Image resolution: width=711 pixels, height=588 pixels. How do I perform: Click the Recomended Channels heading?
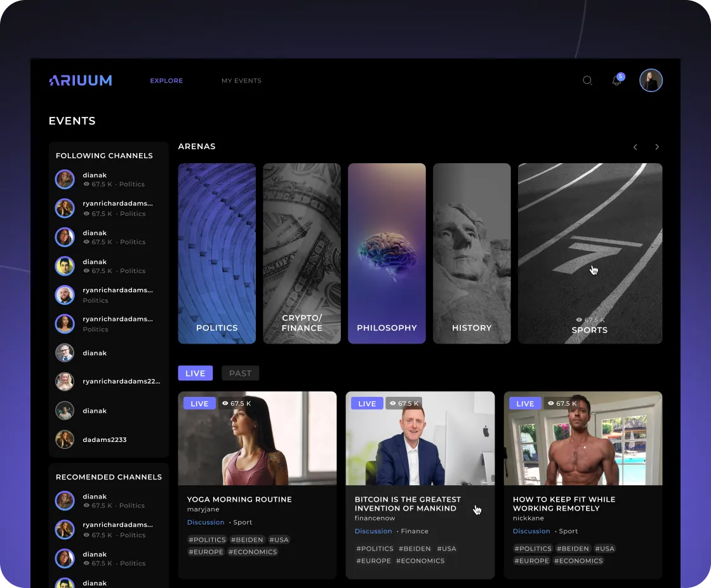point(109,477)
